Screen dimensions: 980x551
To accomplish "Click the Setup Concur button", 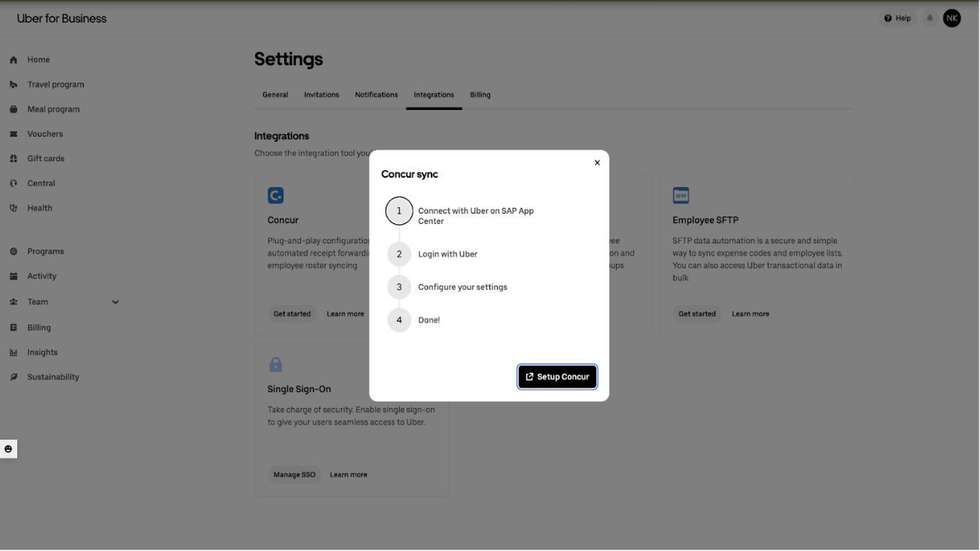I will (557, 376).
